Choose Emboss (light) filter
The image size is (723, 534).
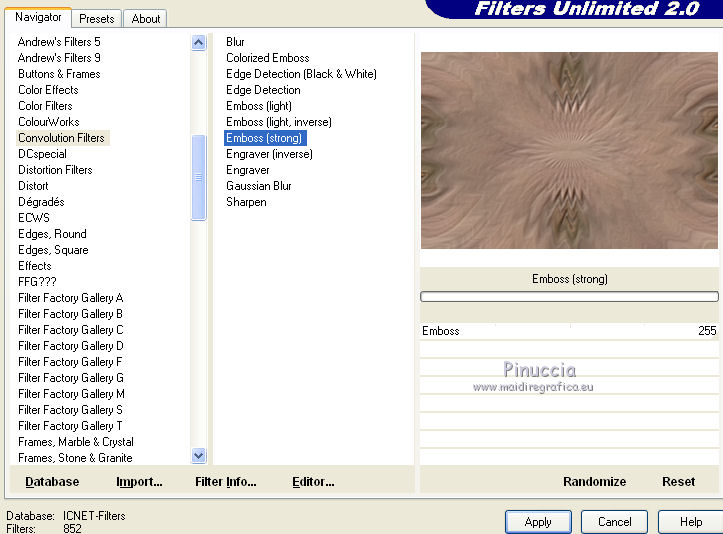pyautogui.click(x=259, y=106)
